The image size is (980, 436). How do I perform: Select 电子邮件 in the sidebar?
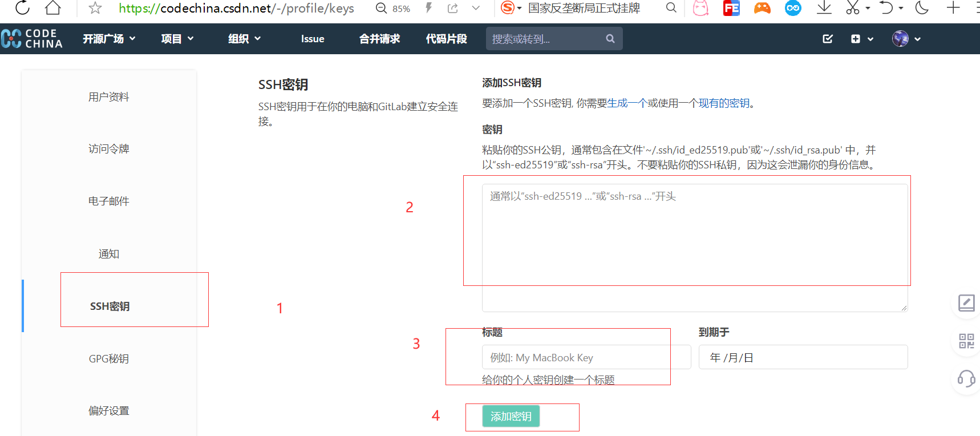(108, 201)
